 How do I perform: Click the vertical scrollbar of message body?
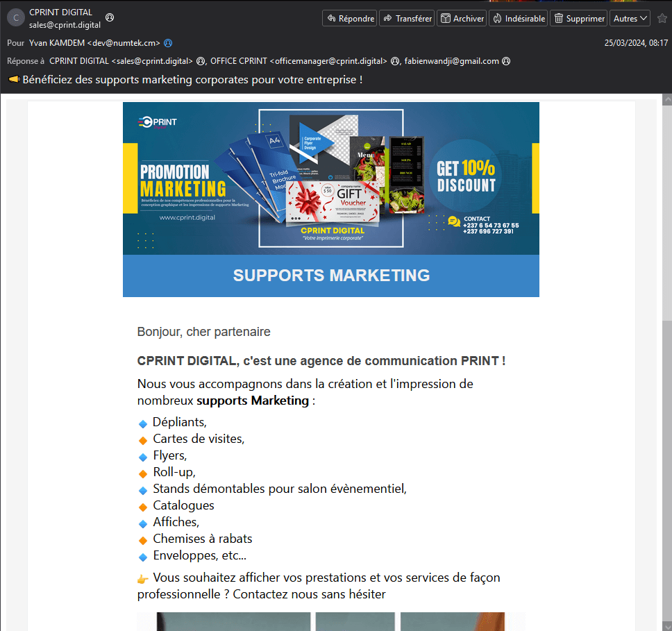666,347
